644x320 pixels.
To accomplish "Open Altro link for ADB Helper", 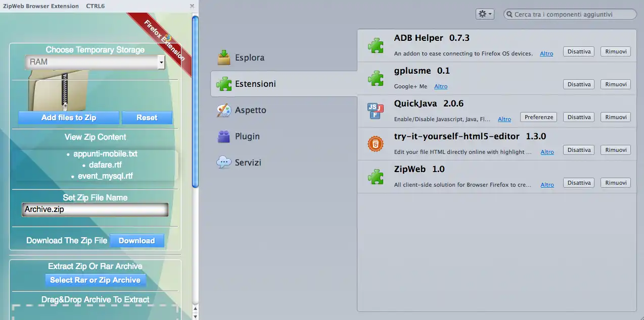I will click(x=546, y=54).
